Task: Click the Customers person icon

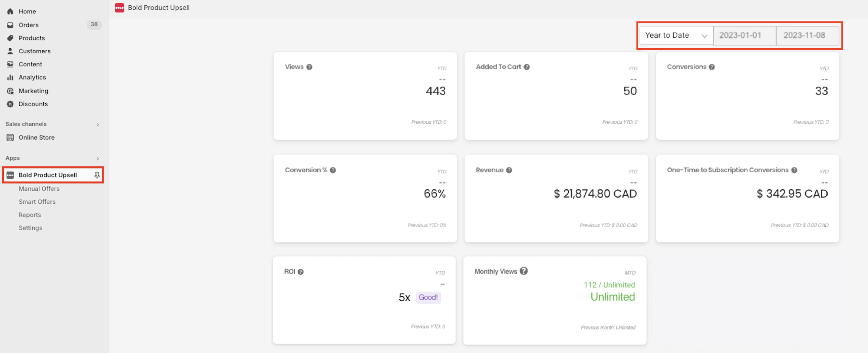Action: click(x=10, y=51)
